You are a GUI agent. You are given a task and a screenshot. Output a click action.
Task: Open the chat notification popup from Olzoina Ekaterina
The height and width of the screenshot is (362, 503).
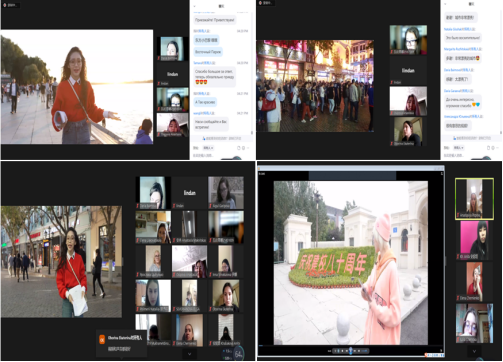122,343
